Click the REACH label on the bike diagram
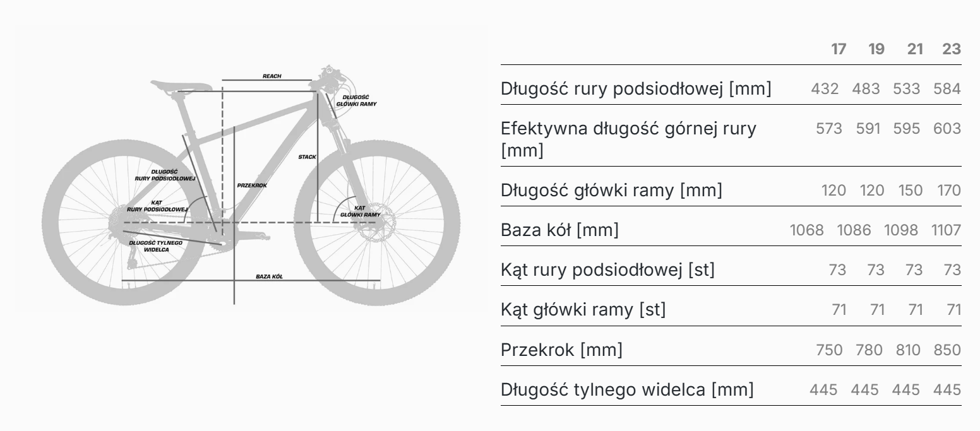Image resolution: width=980 pixels, height=431 pixels. pyautogui.click(x=272, y=76)
